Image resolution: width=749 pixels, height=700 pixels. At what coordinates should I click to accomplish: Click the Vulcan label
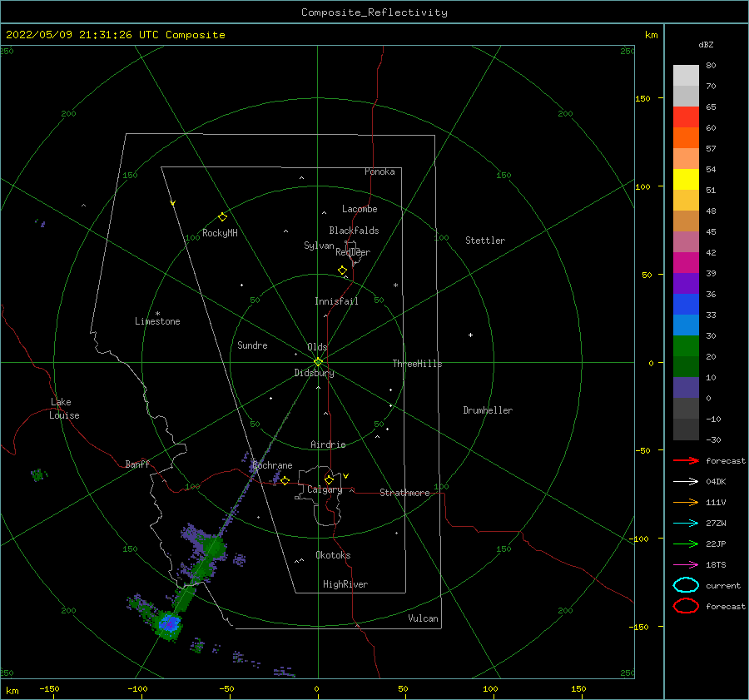pyautogui.click(x=424, y=618)
